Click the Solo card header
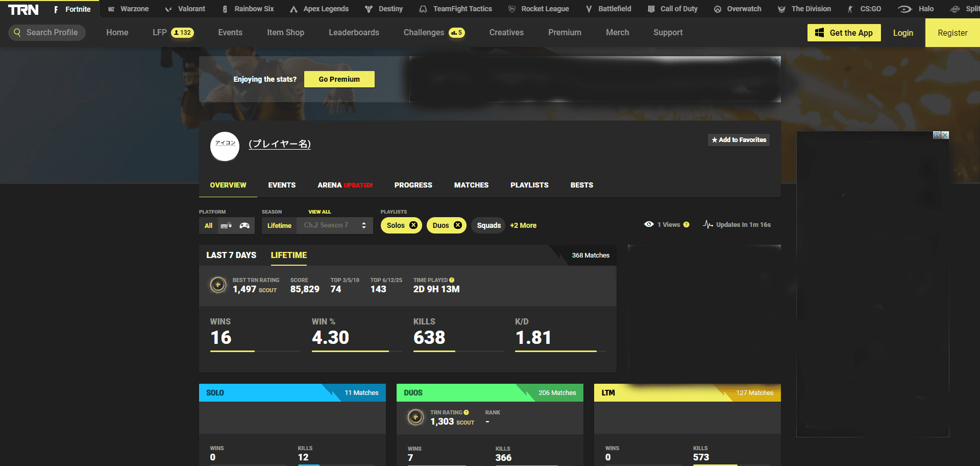This screenshot has width=980, height=466. 292,392
